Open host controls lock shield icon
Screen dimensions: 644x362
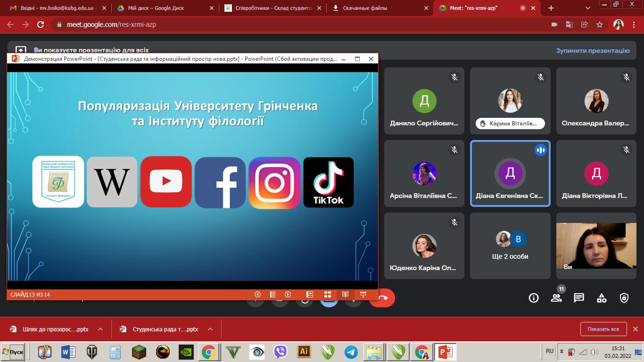[x=624, y=298]
